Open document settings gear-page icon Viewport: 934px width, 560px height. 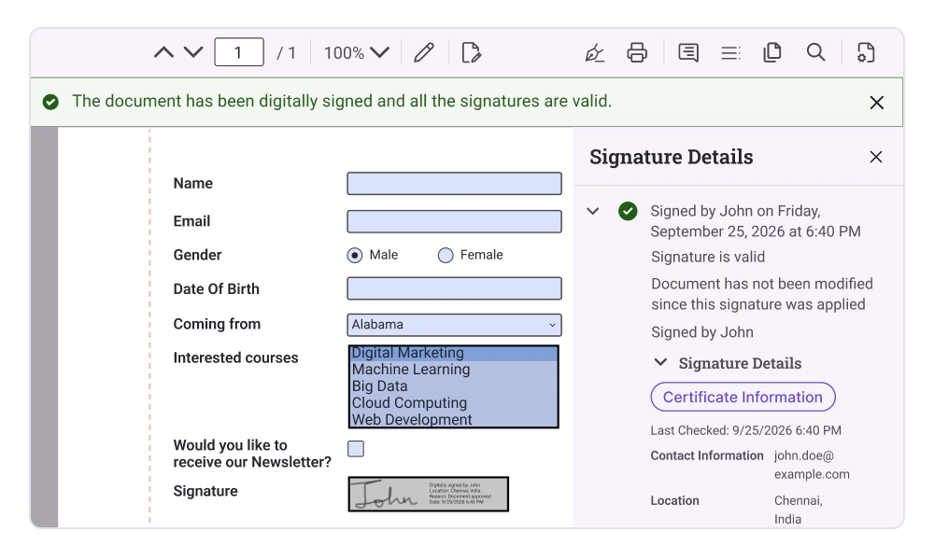tap(866, 52)
